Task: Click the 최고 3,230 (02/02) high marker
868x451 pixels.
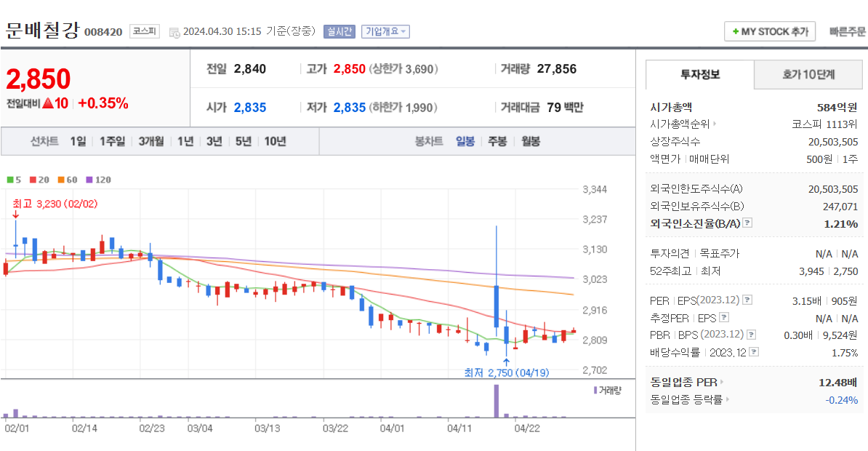Action: tap(55, 204)
